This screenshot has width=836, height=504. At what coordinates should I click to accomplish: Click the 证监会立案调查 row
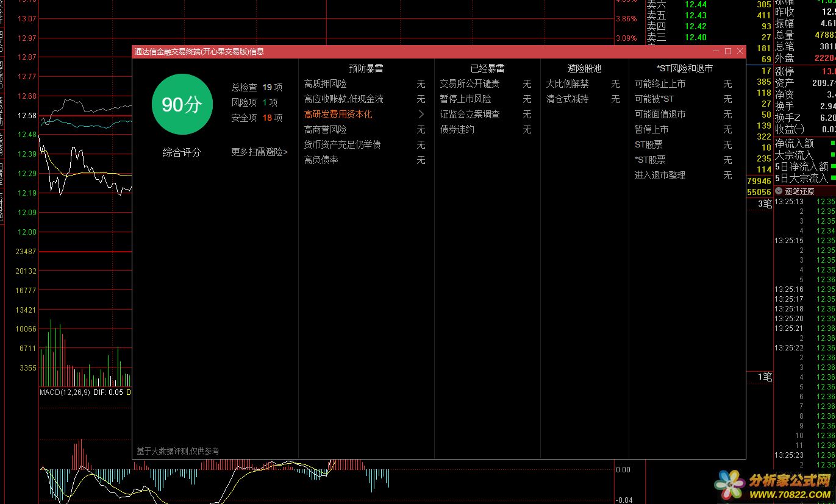[486, 114]
